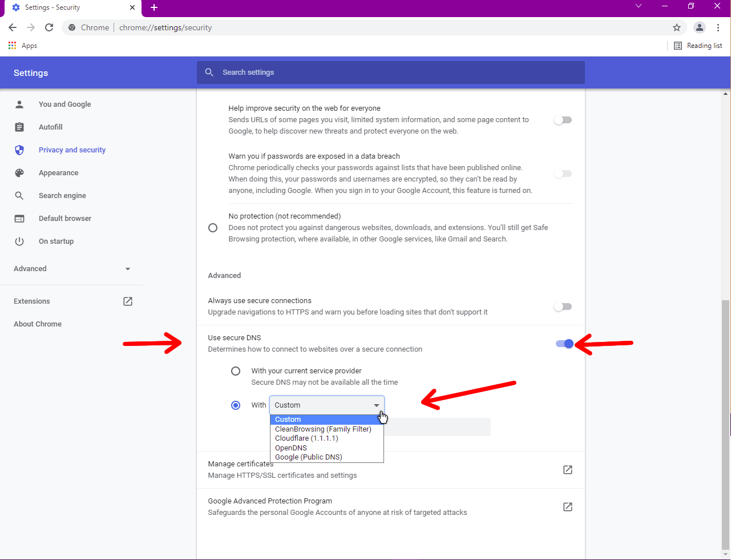Select With your current service provider option
The image size is (731, 560).
click(236, 371)
